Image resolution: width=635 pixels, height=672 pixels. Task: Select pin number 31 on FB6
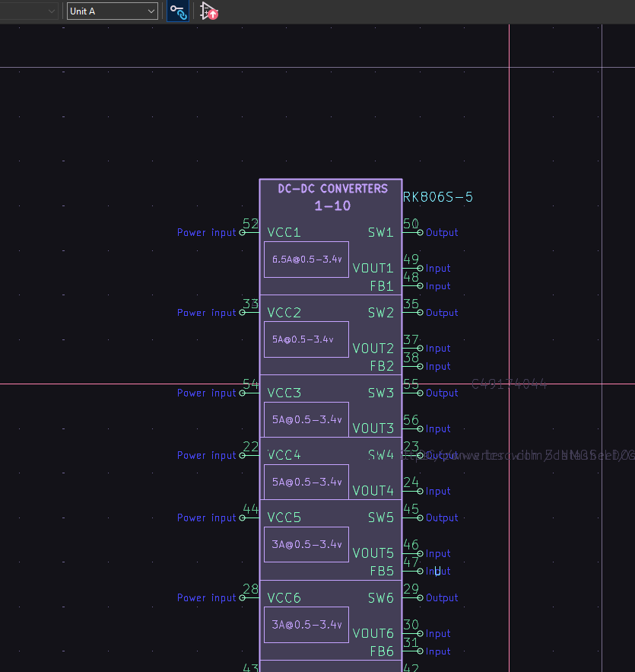point(411,643)
